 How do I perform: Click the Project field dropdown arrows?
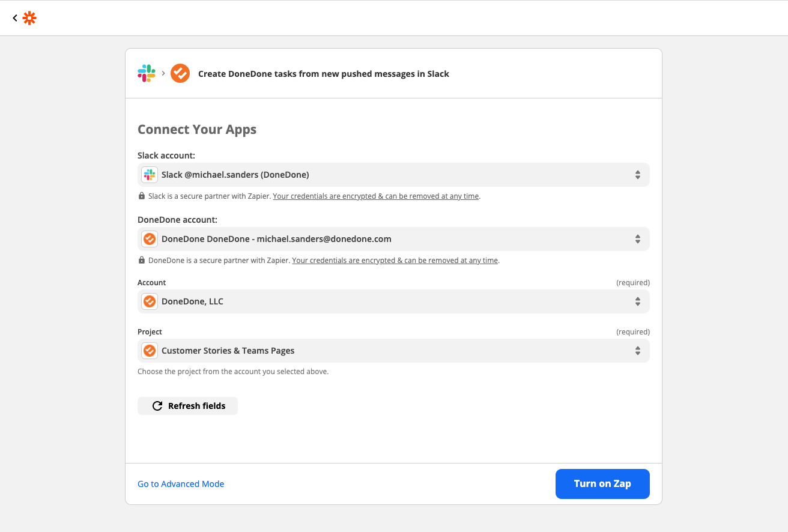click(638, 351)
